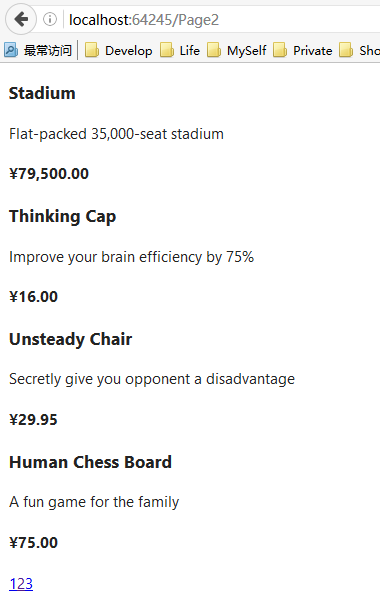Click the Flat-packed 35,000-seat stadium description
Viewport: 380px width, 606px height.
[116, 134]
